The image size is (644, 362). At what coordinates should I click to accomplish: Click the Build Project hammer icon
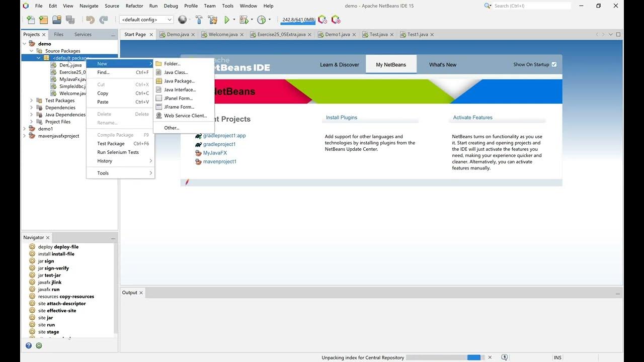[x=199, y=20]
